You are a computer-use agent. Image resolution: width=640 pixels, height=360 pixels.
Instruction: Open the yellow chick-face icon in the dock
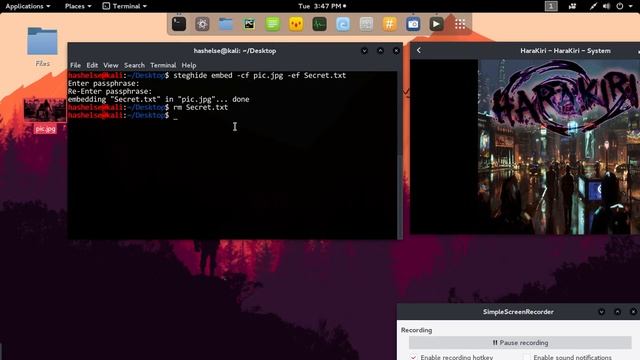pos(296,24)
